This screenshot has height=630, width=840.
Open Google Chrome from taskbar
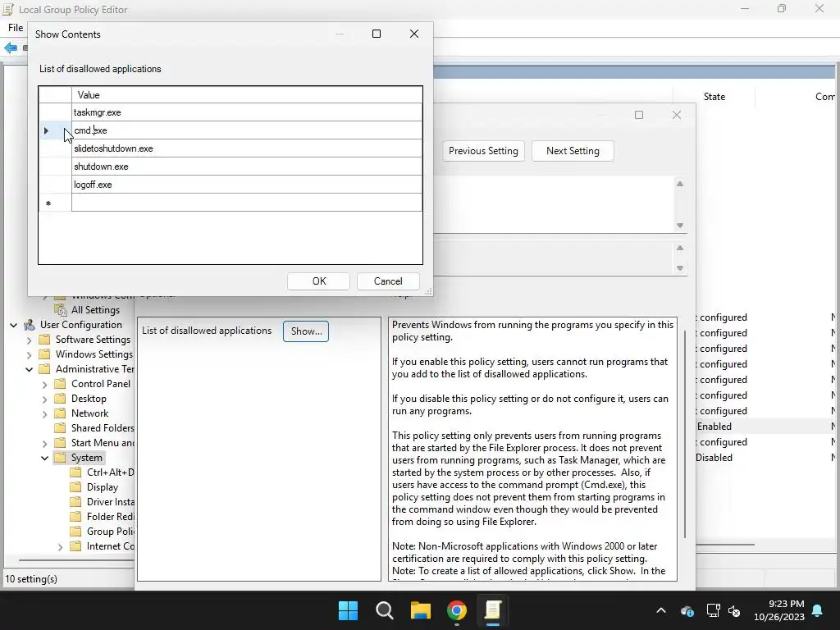click(456, 610)
